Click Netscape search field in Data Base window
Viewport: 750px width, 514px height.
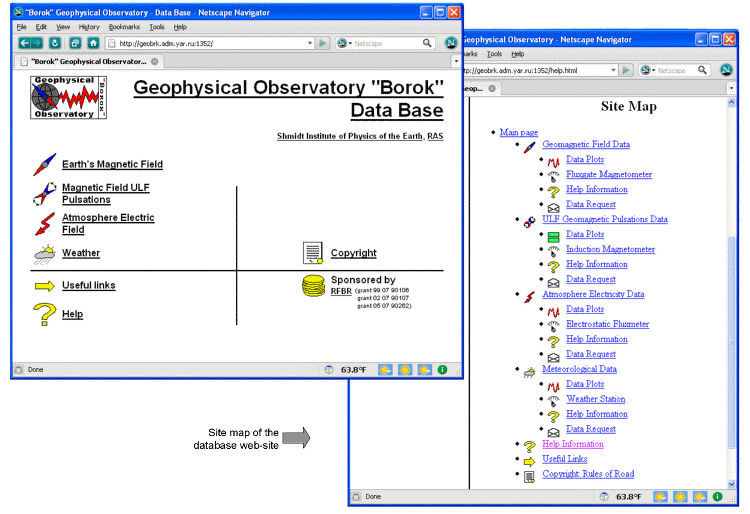click(386, 43)
